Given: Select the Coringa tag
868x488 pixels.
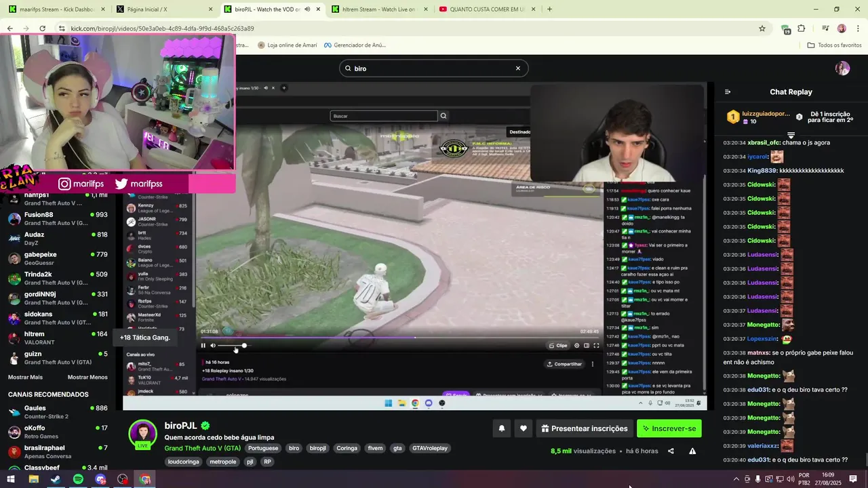Looking at the screenshot, I should 347,448.
